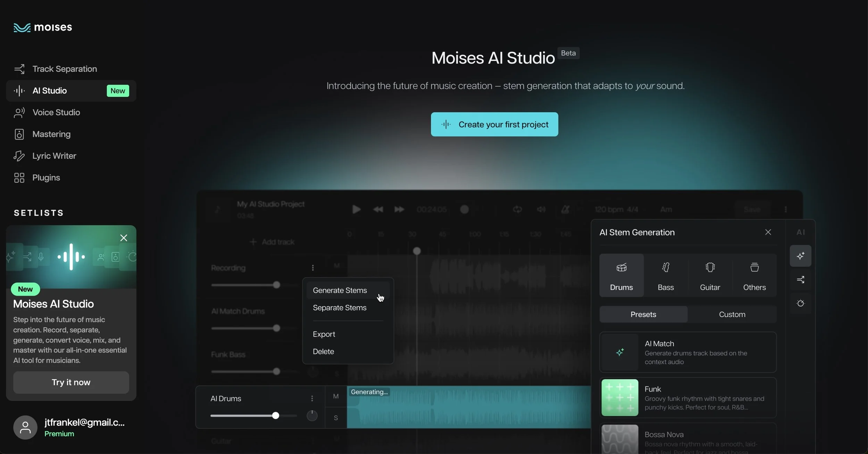Select the Others instrument
The height and width of the screenshot is (454, 868).
tap(754, 275)
